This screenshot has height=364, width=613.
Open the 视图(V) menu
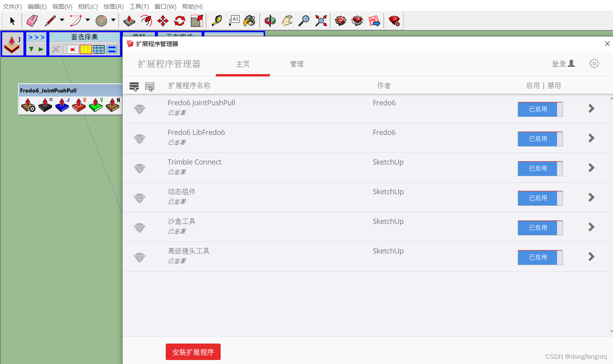pos(62,6)
